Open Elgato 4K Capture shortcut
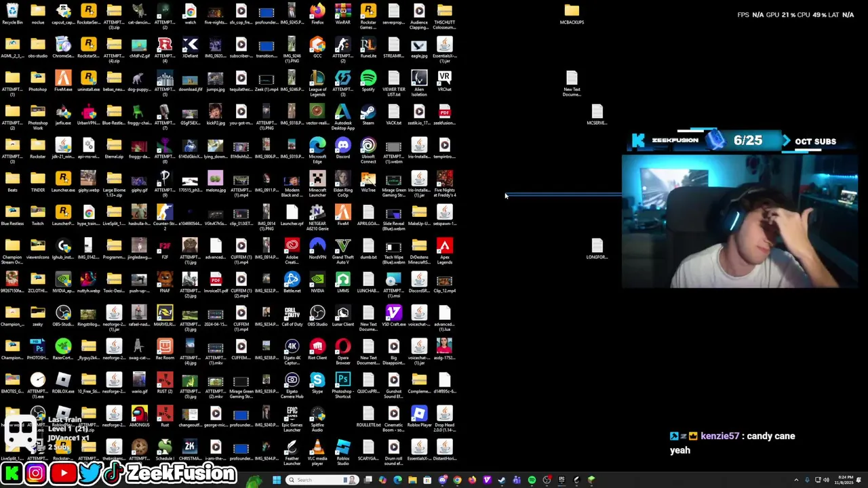 point(292,352)
